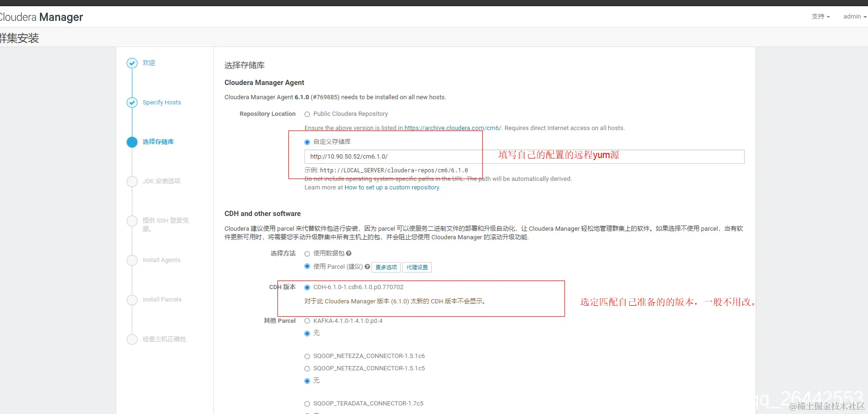Click the 选择方法 label
The height and width of the screenshot is (414, 868).
tap(283, 254)
